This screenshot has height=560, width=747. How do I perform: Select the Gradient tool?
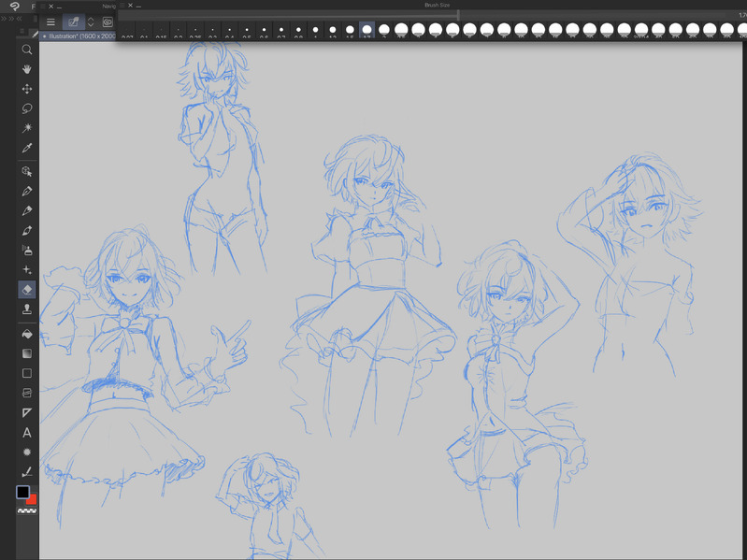tap(27, 353)
